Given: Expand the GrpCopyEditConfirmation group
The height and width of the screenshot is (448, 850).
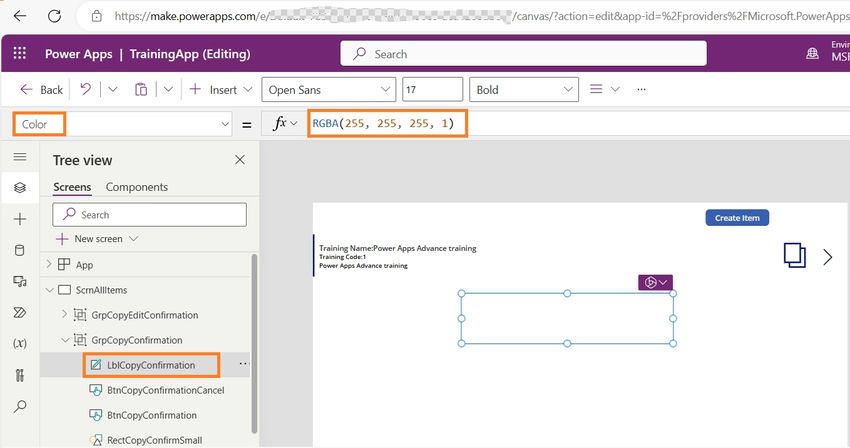Looking at the screenshot, I should (65, 315).
